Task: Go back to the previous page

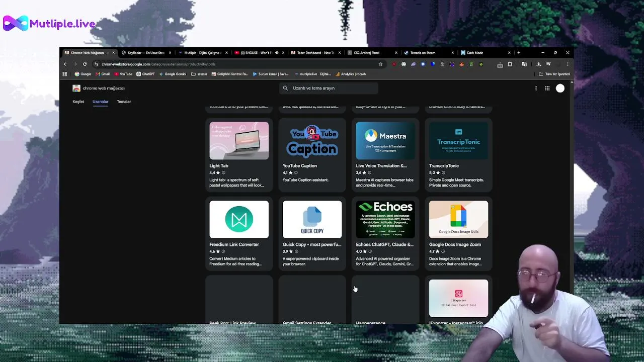Action: [65, 64]
